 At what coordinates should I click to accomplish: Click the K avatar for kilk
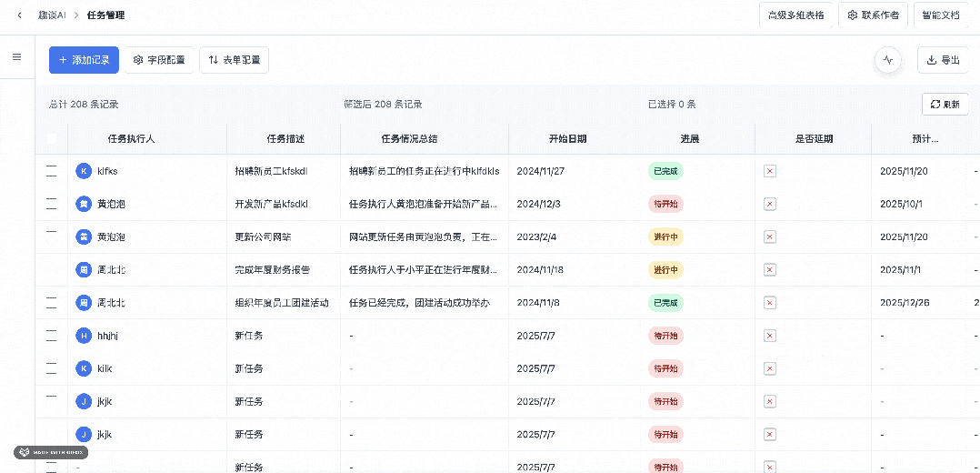83,368
